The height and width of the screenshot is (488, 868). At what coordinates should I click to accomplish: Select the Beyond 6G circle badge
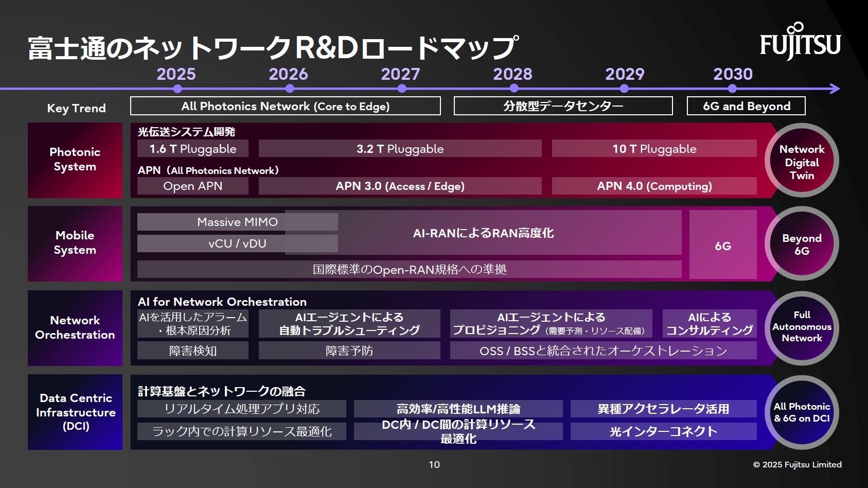[x=802, y=244]
